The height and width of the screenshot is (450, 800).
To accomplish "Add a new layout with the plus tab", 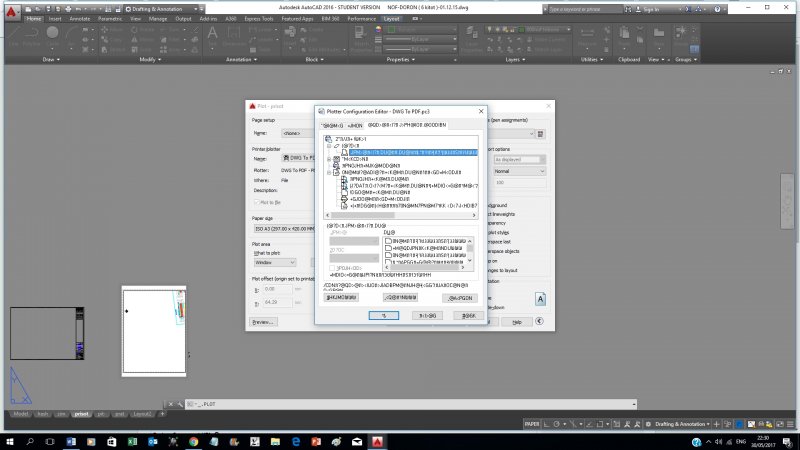I will pyautogui.click(x=162, y=414).
